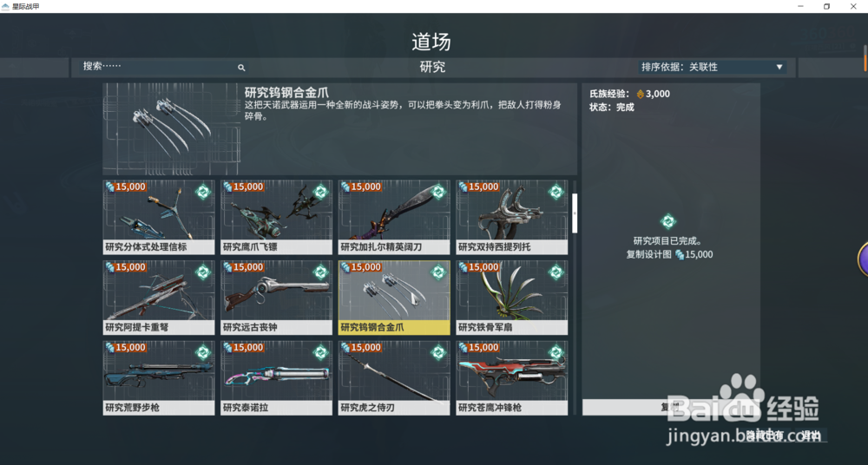
Task: Click the 研究 tab header
Action: 432,68
